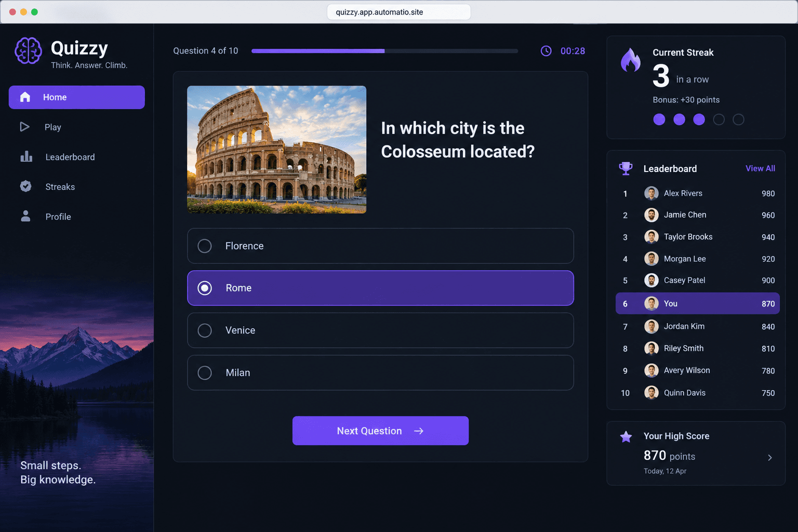798x532 pixels.
Task: Click the question progress bar
Action: [x=384, y=51]
